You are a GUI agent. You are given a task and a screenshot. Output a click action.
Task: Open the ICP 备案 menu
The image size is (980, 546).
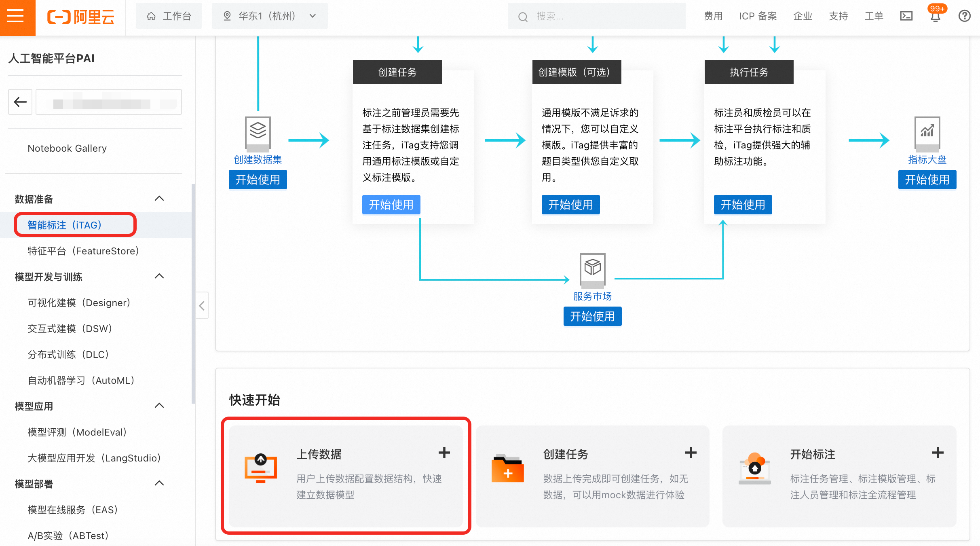click(x=758, y=16)
